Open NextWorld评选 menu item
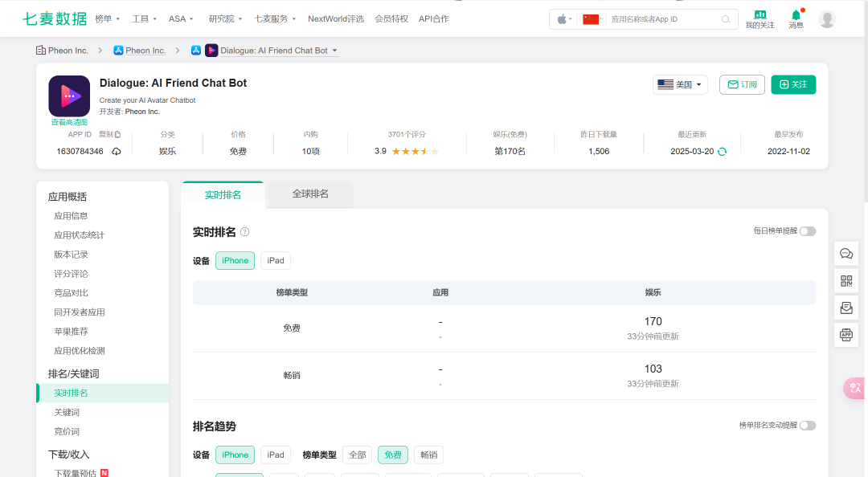The height and width of the screenshot is (477, 868). [335, 18]
